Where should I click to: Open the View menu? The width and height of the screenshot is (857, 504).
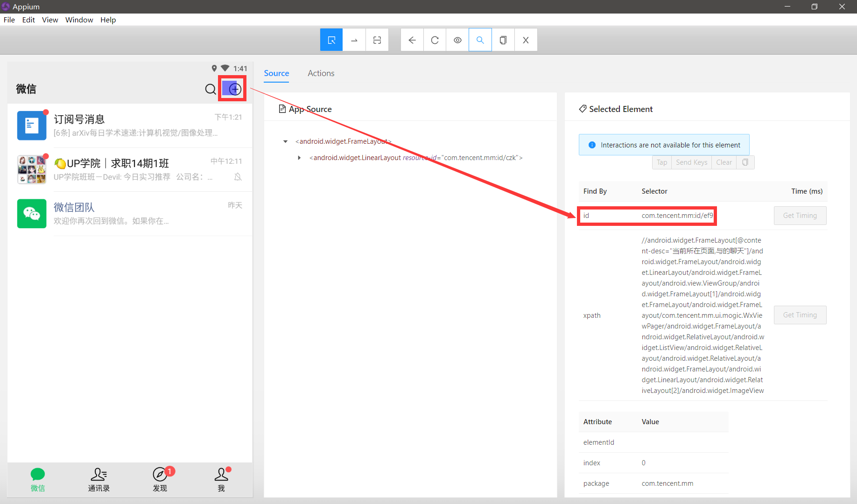tap(50, 20)
